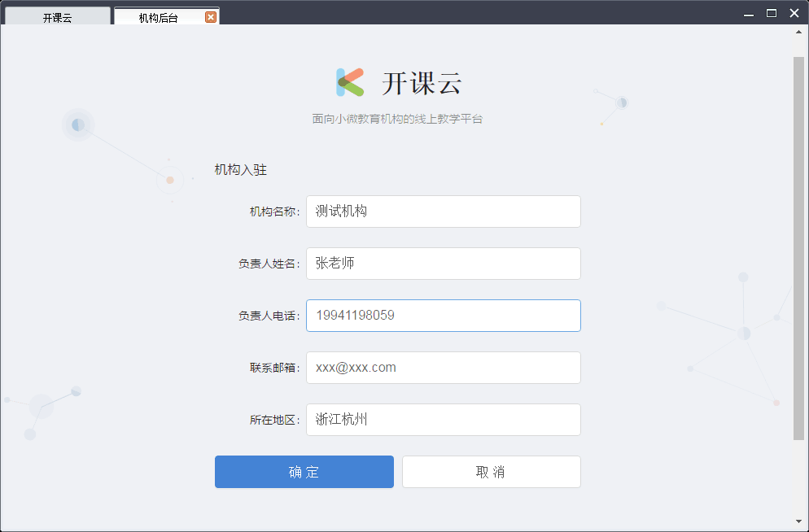Focus the 机构名称 input field
809x532 pixels.
click(444, 211)
